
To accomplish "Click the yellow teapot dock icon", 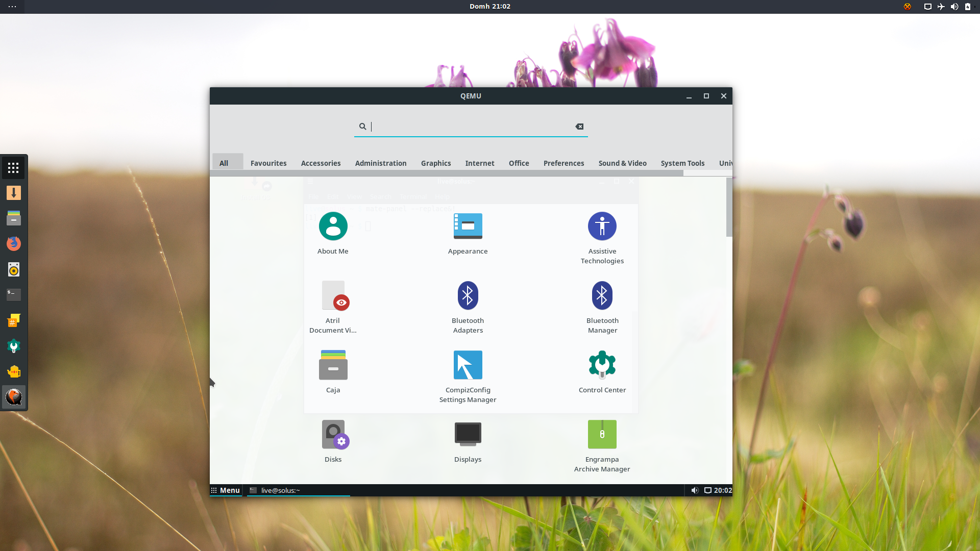I will (14, 371).
